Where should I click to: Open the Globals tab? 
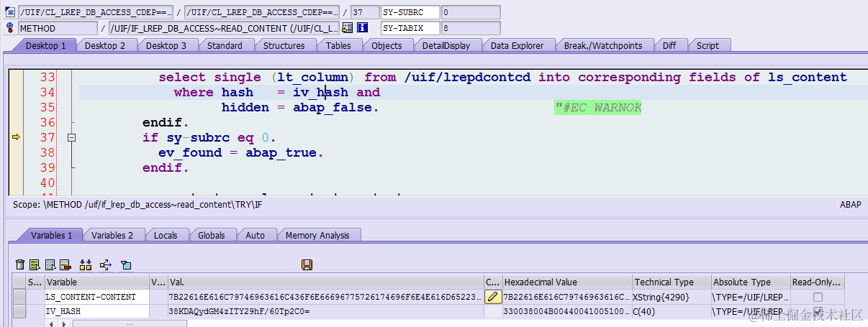[212, 235]
